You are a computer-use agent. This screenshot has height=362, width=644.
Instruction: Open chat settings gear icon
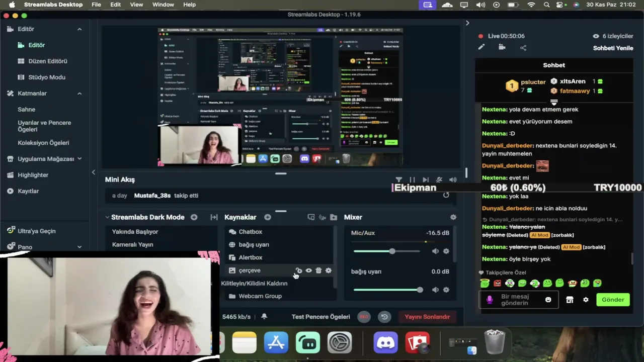pos(586,300)
